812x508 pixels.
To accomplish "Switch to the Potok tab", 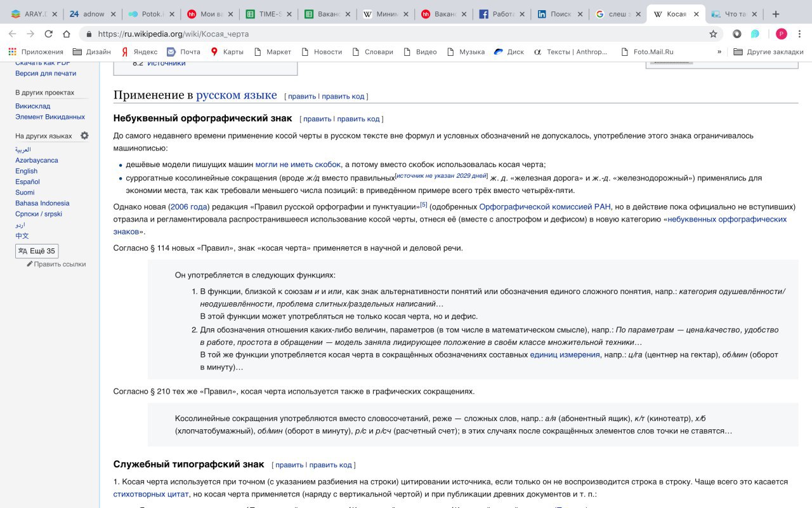I will coord(150,14).
